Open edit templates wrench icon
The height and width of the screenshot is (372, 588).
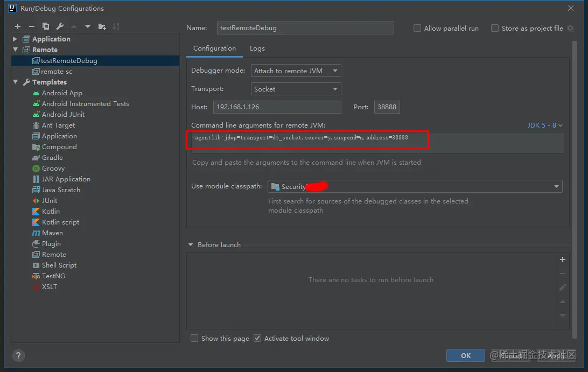[x=60, y=26]
